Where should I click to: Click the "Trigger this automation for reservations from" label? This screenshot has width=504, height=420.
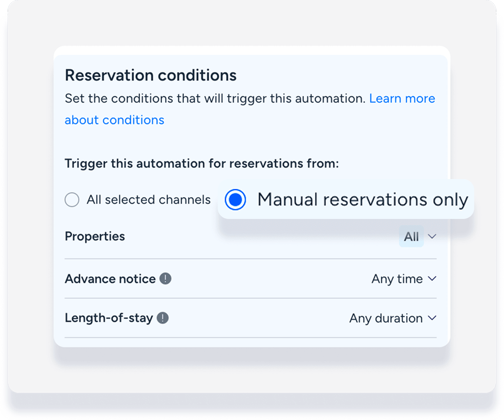202,164
